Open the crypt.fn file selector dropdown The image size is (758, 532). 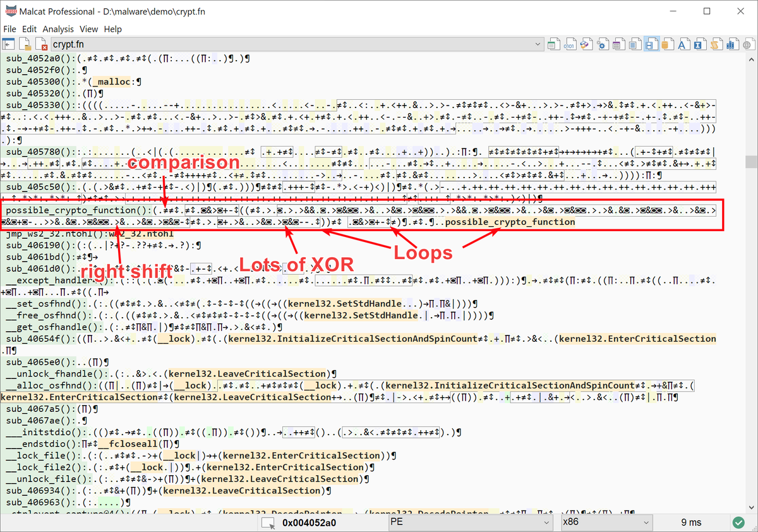tap(538, 44)
